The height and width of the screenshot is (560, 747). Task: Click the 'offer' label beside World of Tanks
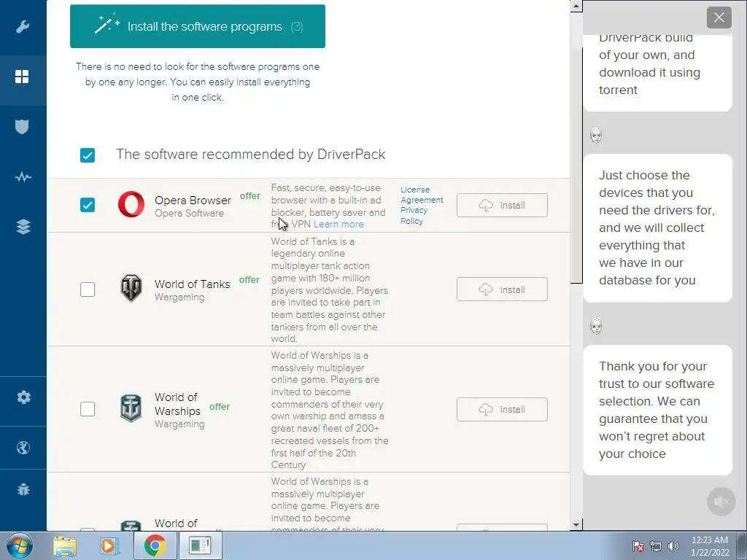click(x=249, y=279)
